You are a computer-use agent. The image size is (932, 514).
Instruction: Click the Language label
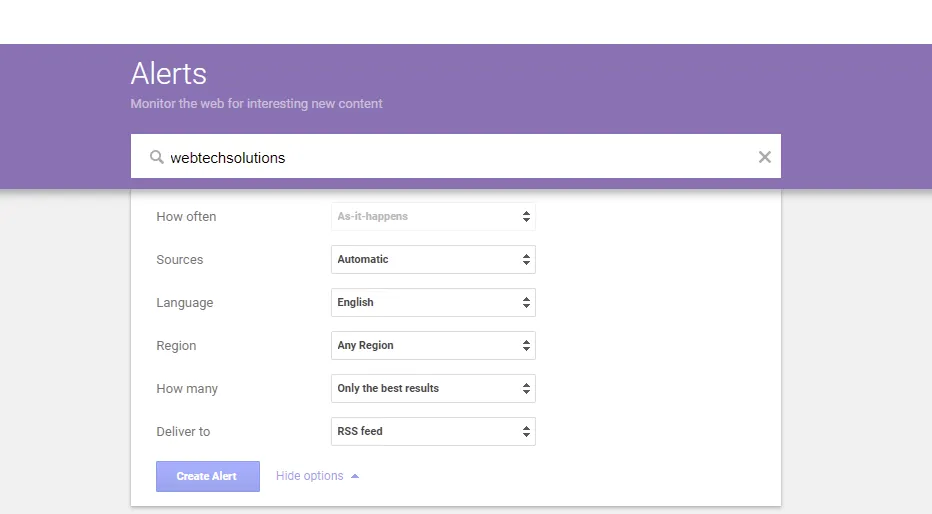pos(185,303)
